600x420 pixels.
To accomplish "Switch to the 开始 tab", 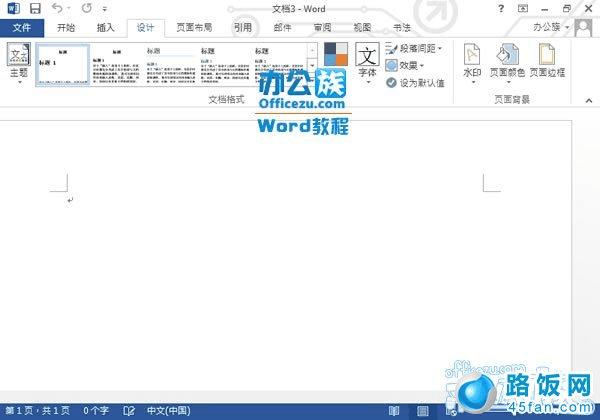I will [66, 28].
